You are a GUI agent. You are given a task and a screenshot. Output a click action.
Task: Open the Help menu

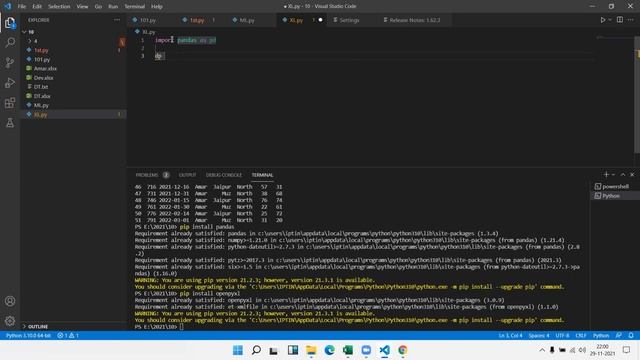(157, 7)
